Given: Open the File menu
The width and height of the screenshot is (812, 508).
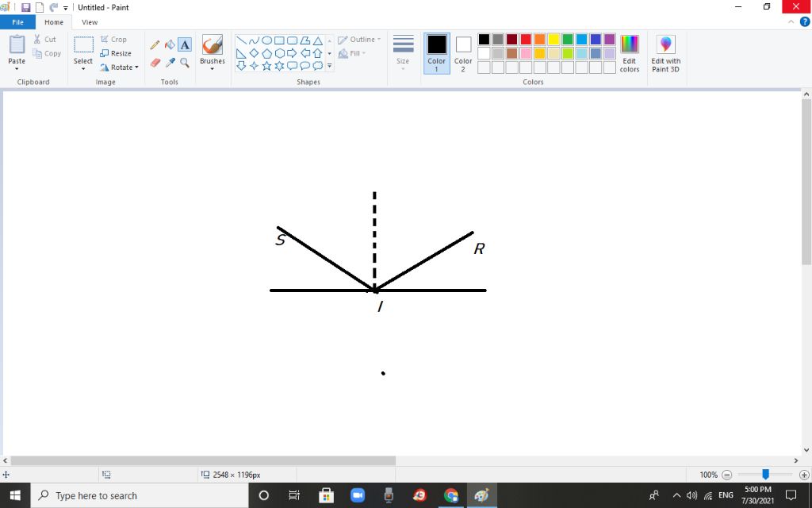Looking at the screenshot, I should pos(17,22).
